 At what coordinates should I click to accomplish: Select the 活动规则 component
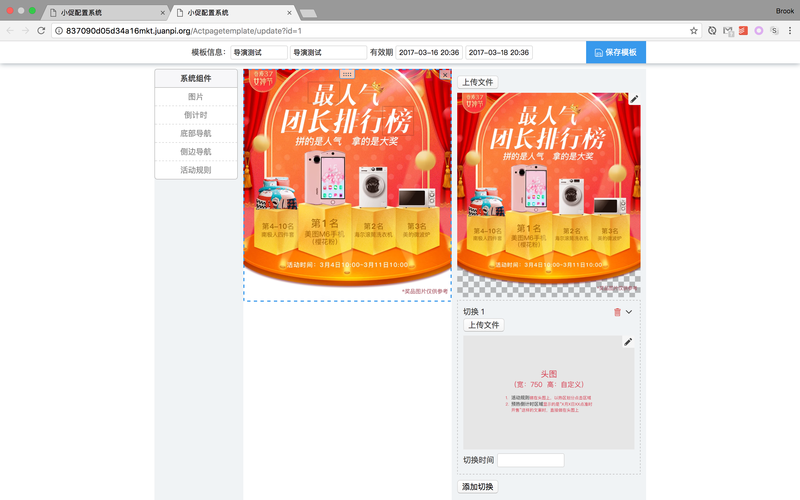pyautogui.click(x=196, y=170)
